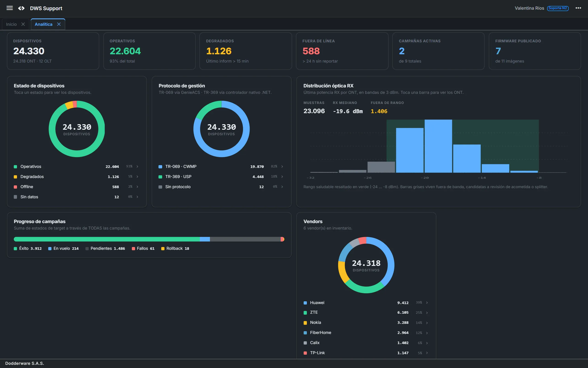Close the Analítica tab

click(59, 24)
